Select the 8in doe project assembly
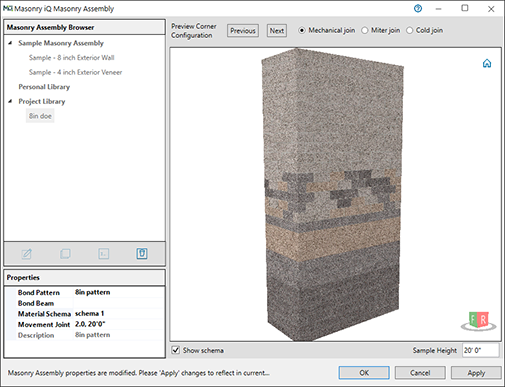Screen dimensions: 505x387 40,116
